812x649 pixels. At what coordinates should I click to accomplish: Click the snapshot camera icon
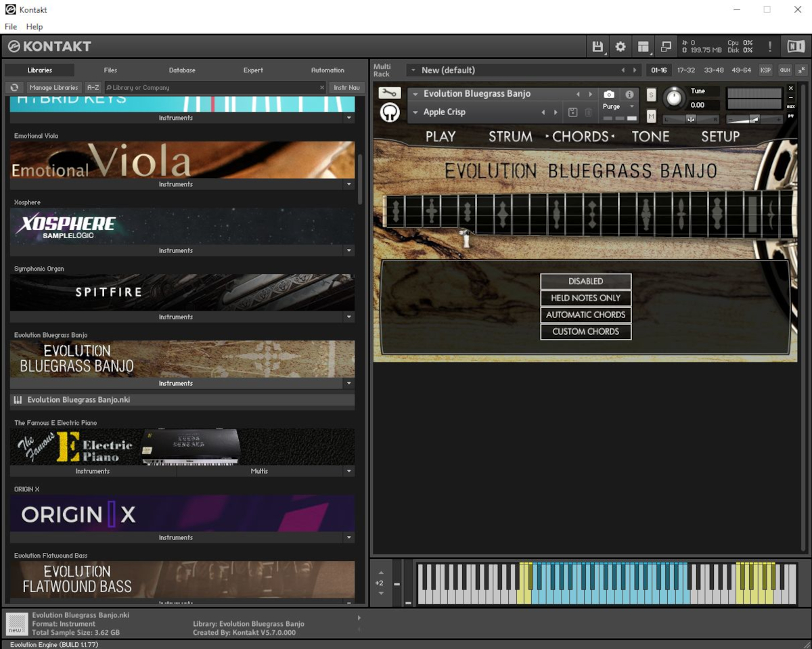coord(609,95)
